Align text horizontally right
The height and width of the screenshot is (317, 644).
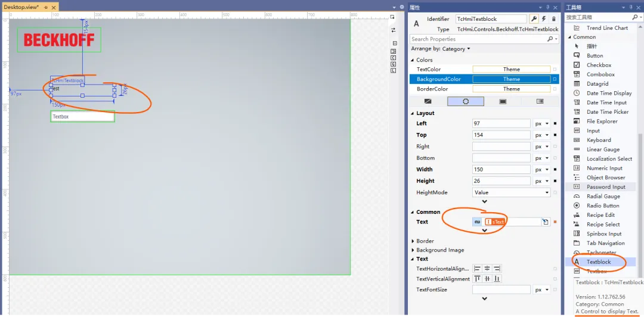pyautogui.click(x=497, y=269)
